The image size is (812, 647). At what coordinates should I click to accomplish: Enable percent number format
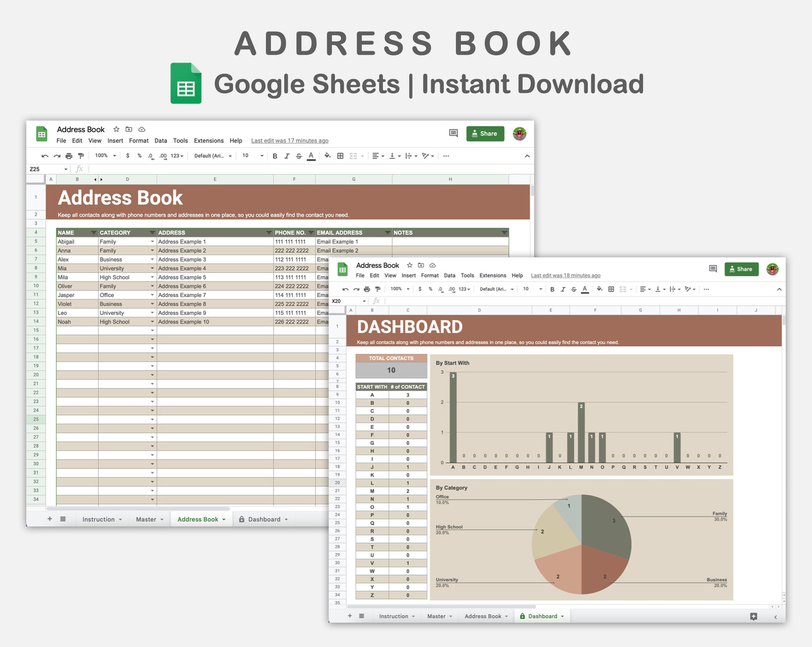(x=138, y=156)
